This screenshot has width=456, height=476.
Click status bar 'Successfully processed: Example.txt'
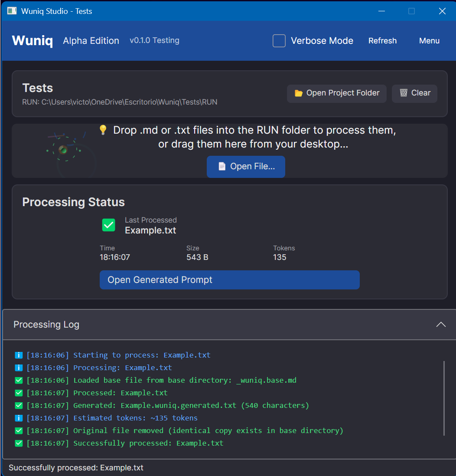point(76,468)
